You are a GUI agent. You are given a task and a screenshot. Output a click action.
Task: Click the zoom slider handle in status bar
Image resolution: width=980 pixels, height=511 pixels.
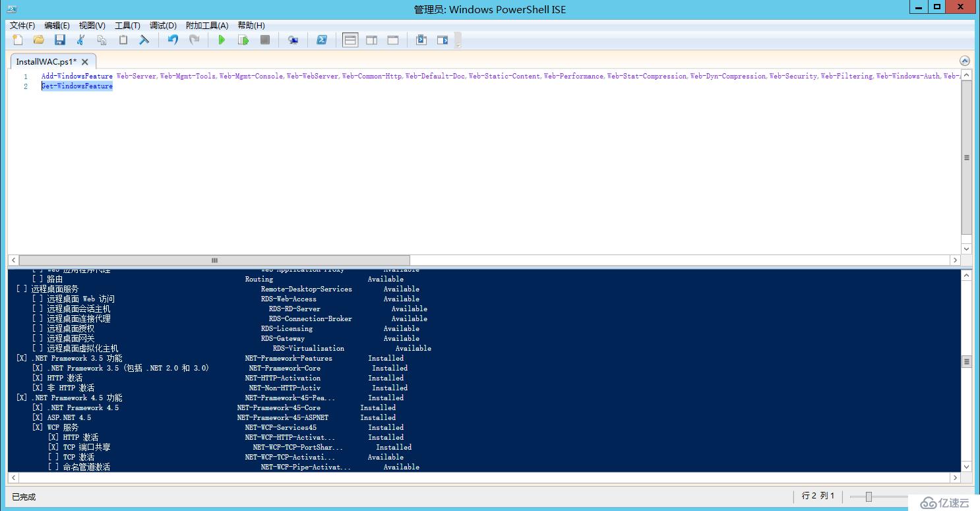pyautogui.click(x=869, y=496)
